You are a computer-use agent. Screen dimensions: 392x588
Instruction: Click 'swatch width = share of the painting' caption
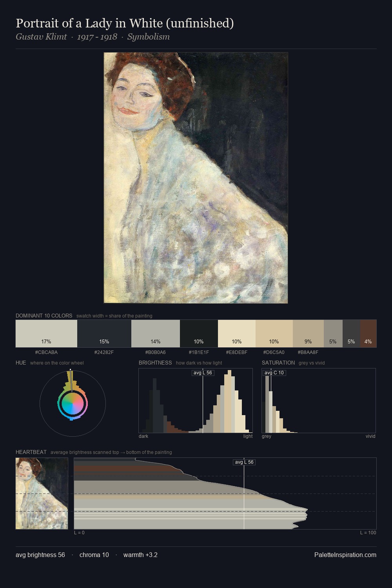(x=114, y=316)
